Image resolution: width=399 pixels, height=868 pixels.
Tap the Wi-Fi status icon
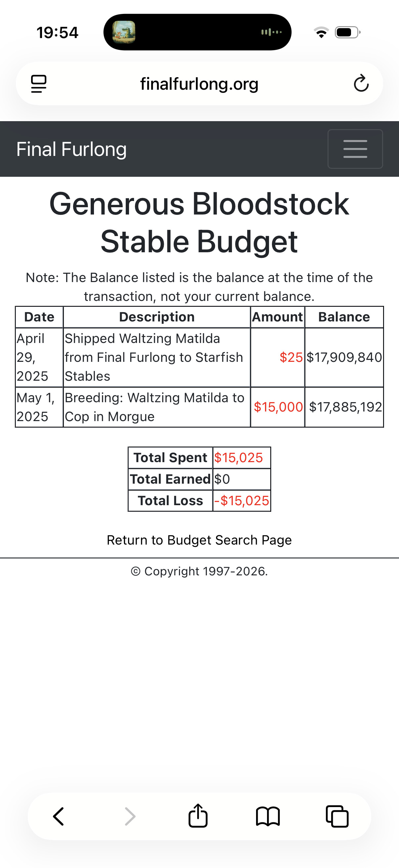(x=321, y=32)
